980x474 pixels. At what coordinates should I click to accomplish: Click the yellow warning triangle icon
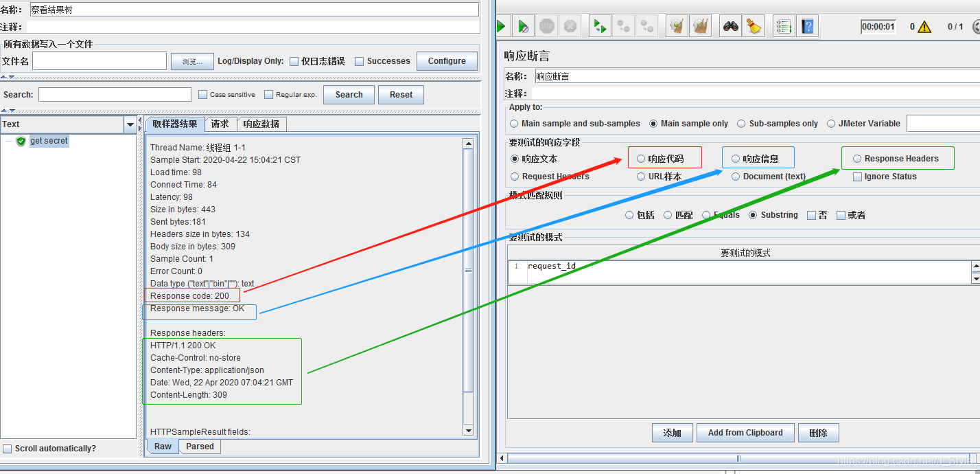(x=924, y=27)
